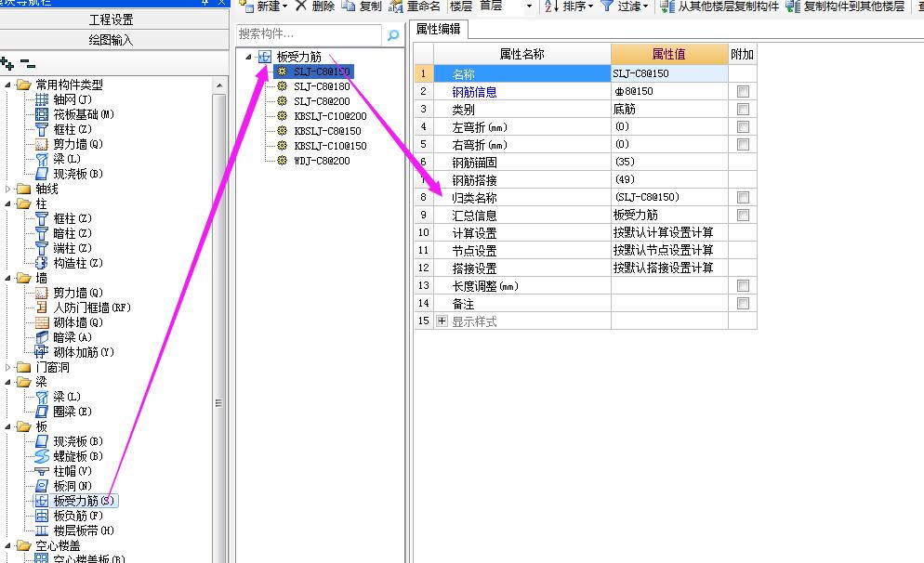Viewport: 924px width, 563px height.
Task: Click the 板洞(N) icon
Action: point(42,486)
